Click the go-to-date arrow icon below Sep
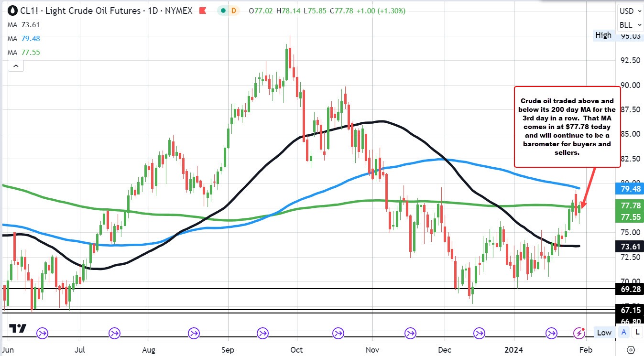 (x=262, y=333)
